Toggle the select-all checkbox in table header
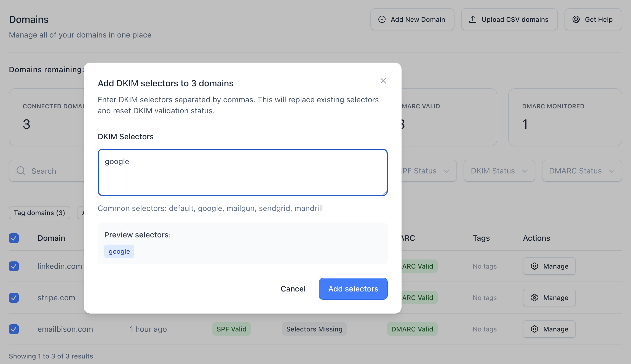Screen dimensions: 631x364 click(14, 238)
